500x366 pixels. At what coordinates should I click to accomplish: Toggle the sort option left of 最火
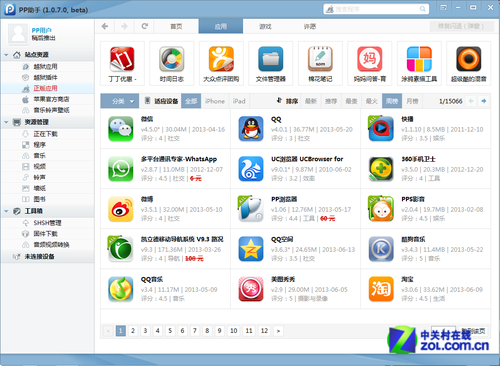pyautogui.click(x=351, y=101)
